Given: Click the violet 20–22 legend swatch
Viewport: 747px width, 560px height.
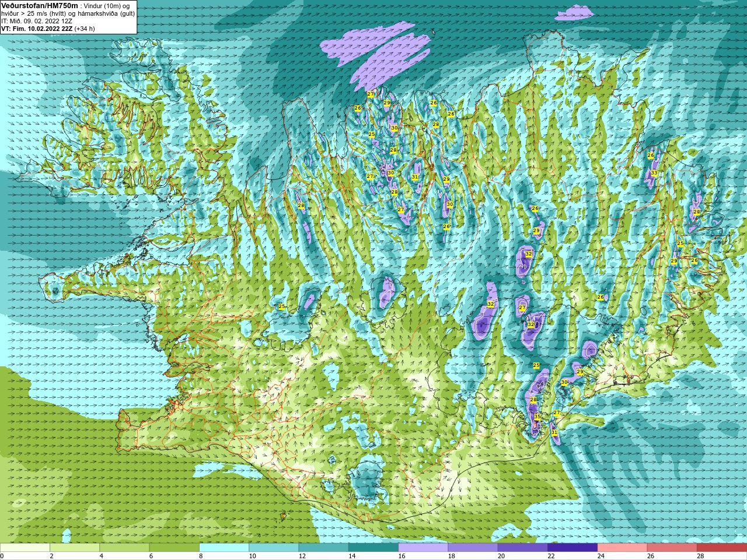Looking at the screenshot, I should tap(523, 548).
